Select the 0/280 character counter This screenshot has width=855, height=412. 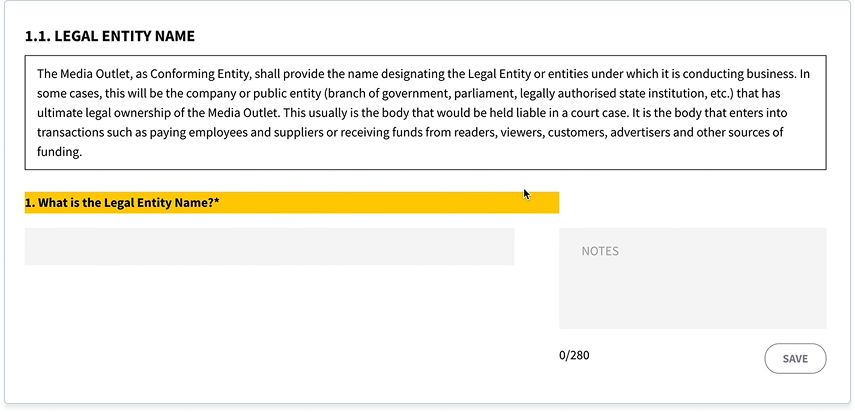tap(574, 356)
